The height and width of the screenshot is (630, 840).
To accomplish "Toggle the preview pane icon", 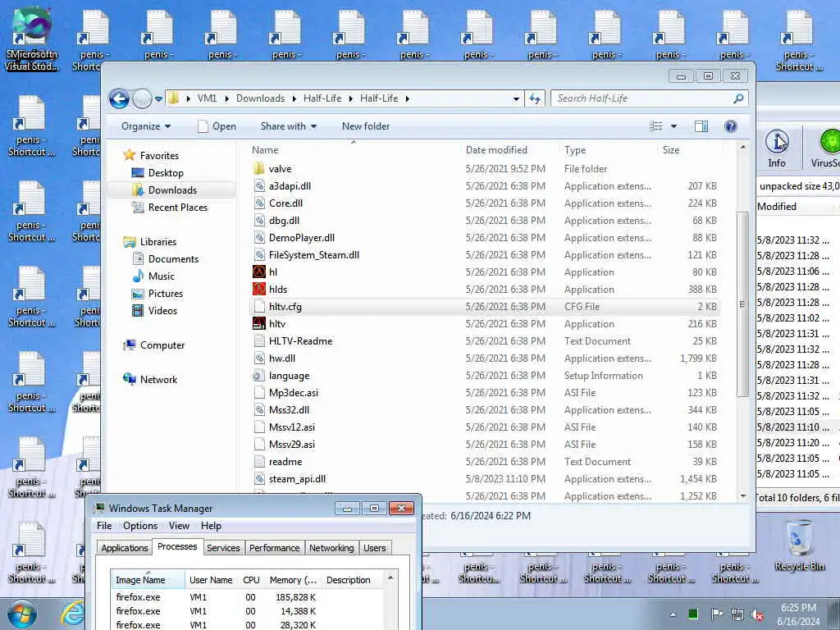I will pos(701,126).
